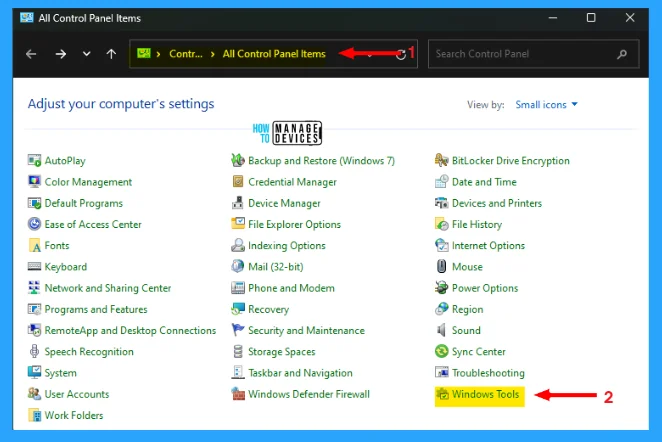Select the Contr... breadcrumb segment
The image size is (662, 442).
(x=186, y=54)
